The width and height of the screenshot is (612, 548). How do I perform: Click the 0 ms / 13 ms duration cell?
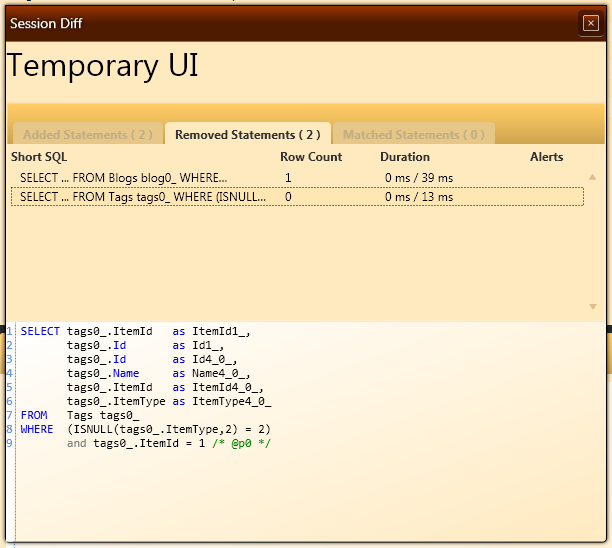tap(419, 197)
